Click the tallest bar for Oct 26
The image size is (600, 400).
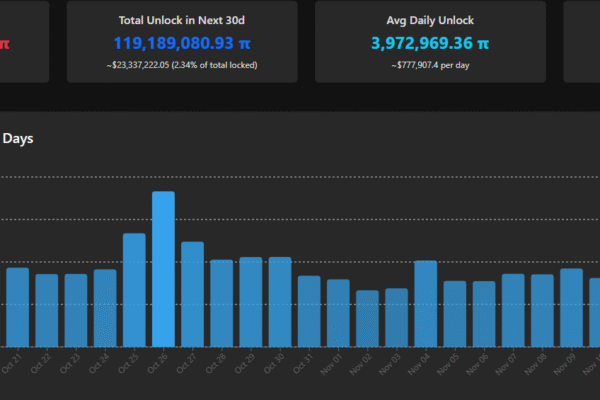pyautogui.click(x=163, y=268)
